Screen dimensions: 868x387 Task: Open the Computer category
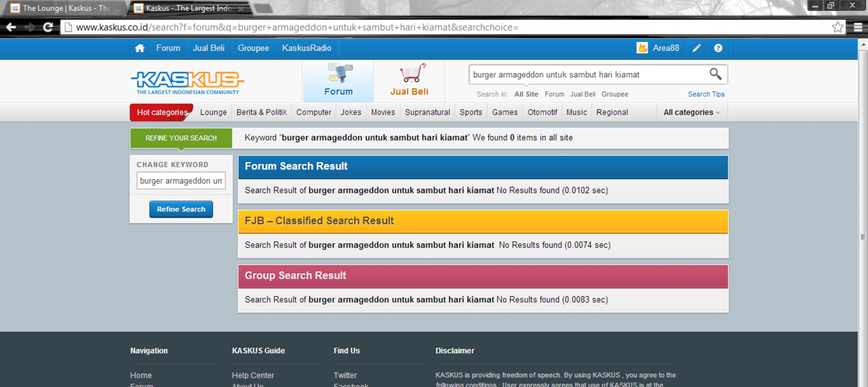pos(314,113)
